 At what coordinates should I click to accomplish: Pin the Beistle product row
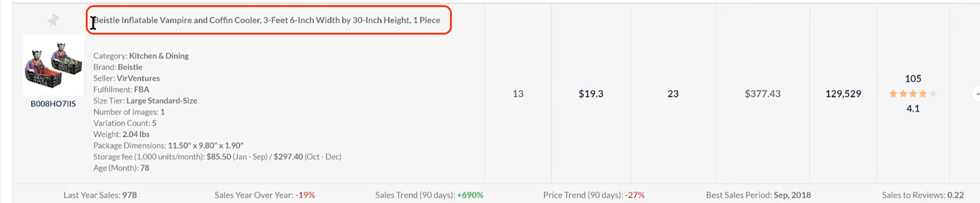(53, 20)
